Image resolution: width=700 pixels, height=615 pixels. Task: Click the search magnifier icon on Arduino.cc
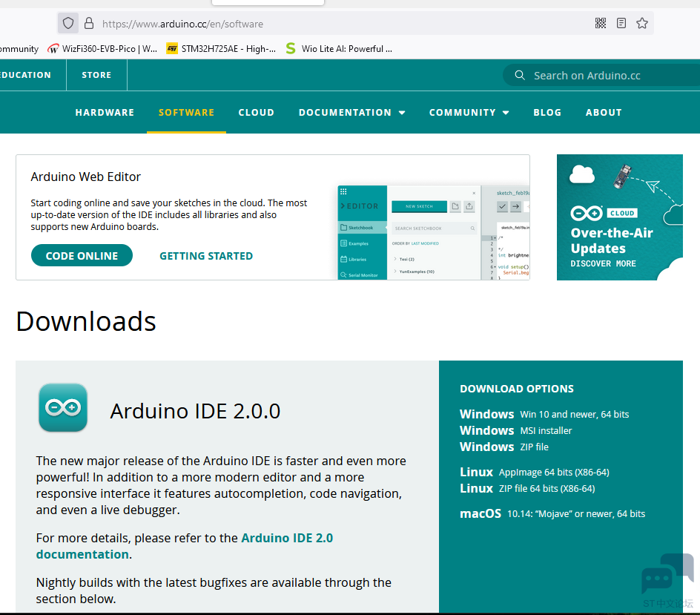pos(520,75)
